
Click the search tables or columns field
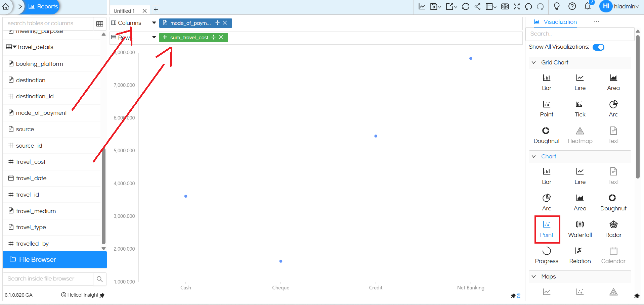[48, 23]
